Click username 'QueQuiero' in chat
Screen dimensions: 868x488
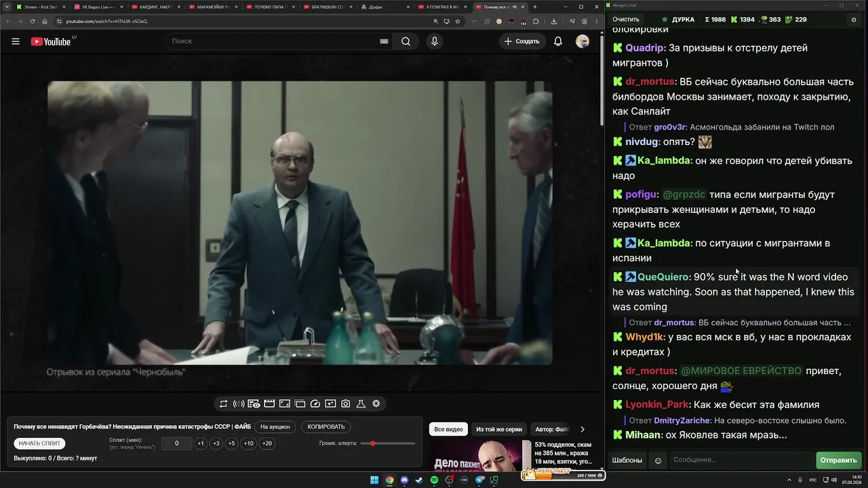(664, 277)
